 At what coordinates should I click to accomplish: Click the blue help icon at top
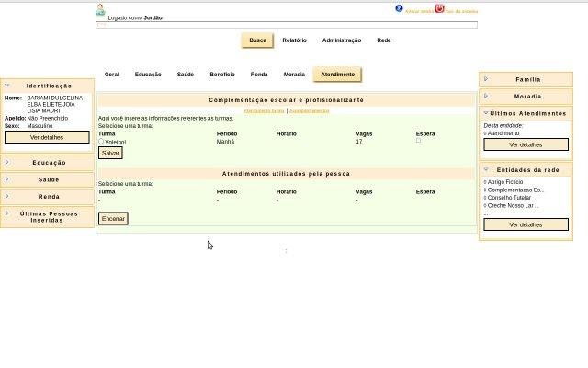coord(399,8)
